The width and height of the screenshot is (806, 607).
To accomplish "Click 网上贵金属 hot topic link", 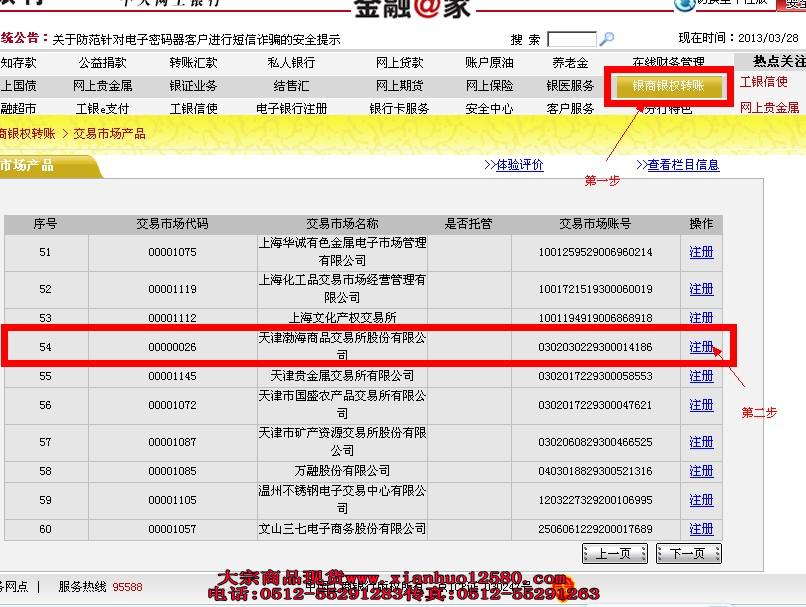I will 770,107.
